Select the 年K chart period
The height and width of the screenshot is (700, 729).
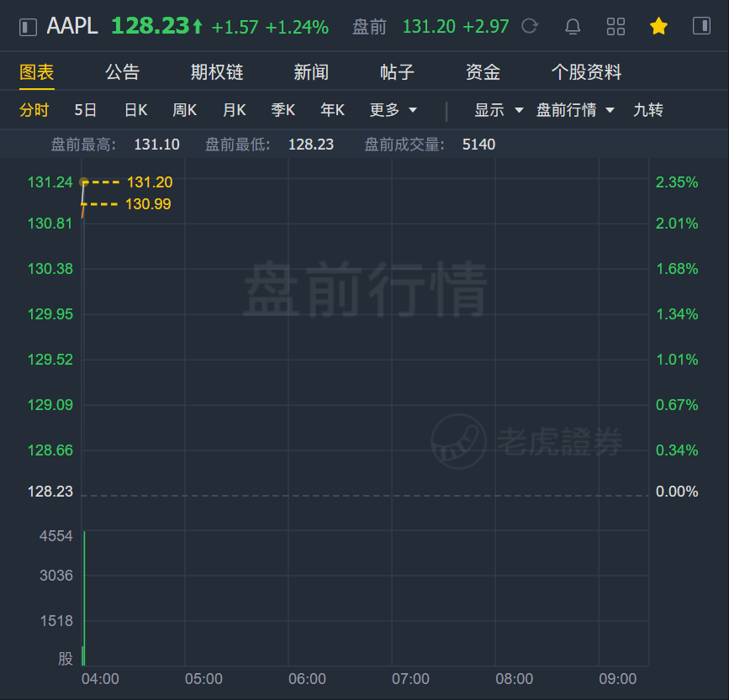pyautogui.click(x=332, y=110)
